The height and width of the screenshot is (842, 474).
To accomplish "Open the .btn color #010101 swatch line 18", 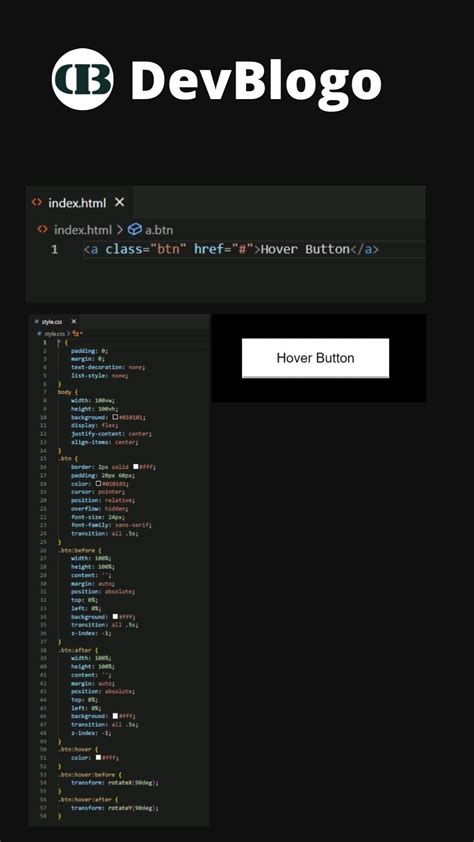I will pyautogui.click(x=98, y=483).
